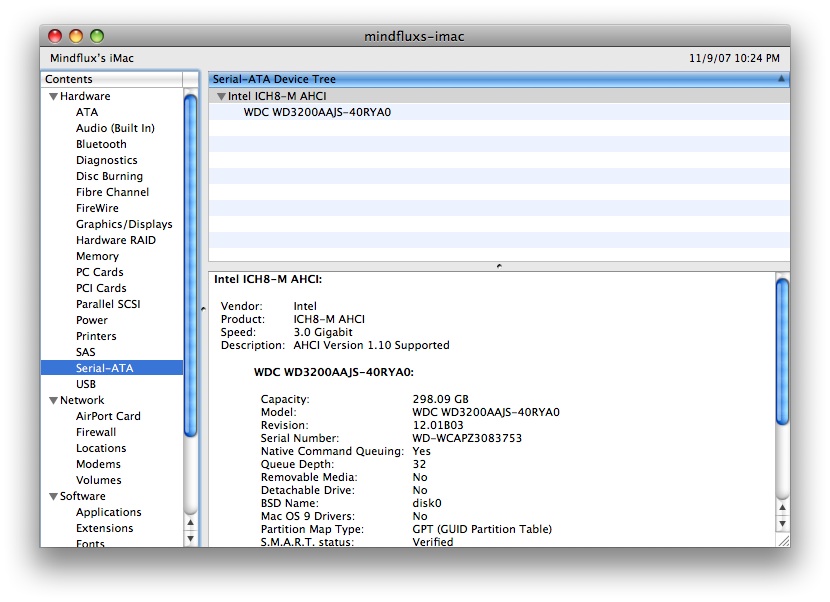Collapse the Intel ICH8-M AHCI tree node

[221, 96]
